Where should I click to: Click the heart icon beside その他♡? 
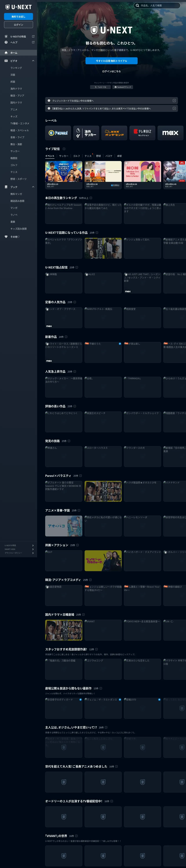pos(6,237)
